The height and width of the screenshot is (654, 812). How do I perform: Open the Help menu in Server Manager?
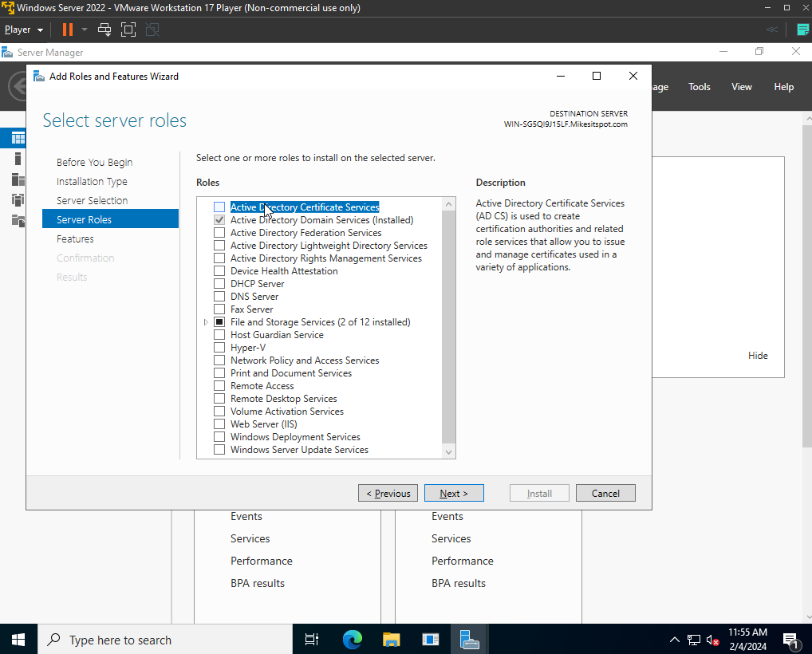point(783,87)
